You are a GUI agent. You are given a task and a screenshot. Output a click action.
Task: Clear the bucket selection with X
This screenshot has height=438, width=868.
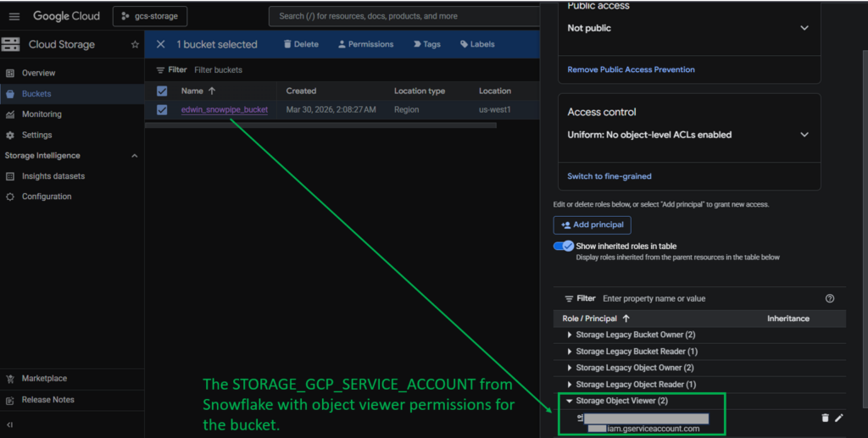160,44
